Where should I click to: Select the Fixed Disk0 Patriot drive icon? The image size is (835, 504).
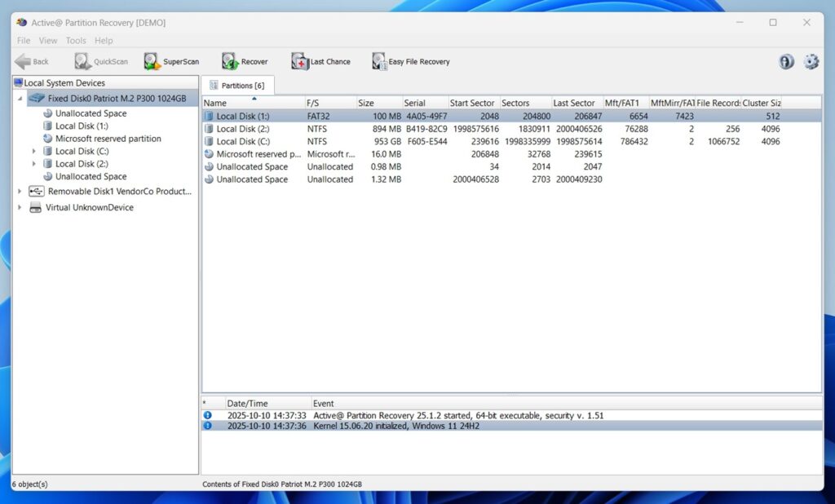tap(37, 98)
